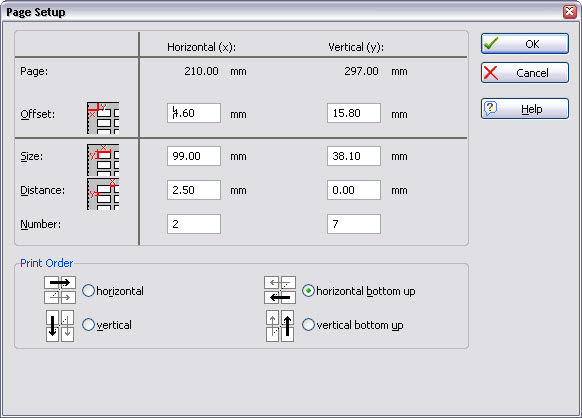Click the Distance diagram icon
The width and height of the screenshot is (582, 418).
pyautogui.click(x=103, y=194)
